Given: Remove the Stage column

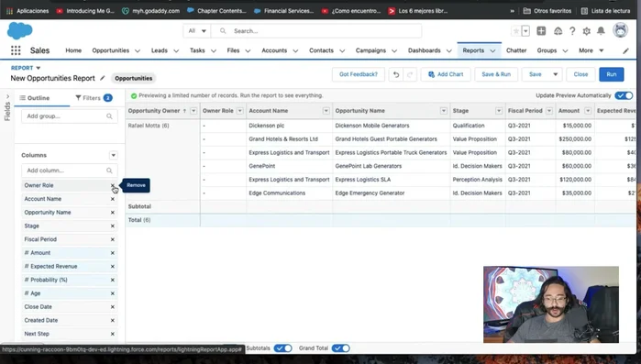Looking at the screenshot, I should point(113,226).
